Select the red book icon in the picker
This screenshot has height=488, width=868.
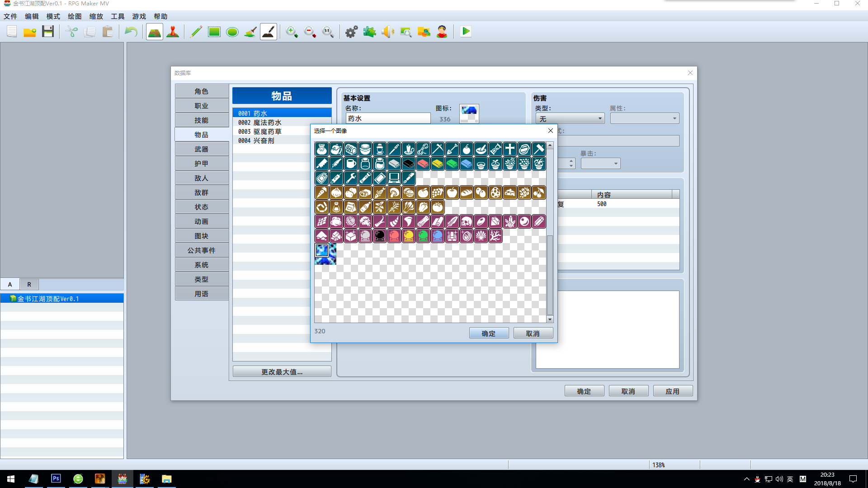(x=423, y=164)
